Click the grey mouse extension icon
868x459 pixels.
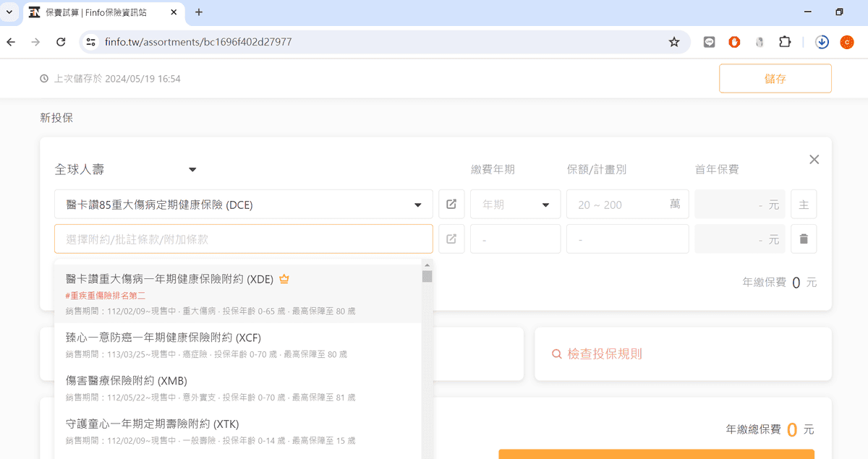[759, 42]
